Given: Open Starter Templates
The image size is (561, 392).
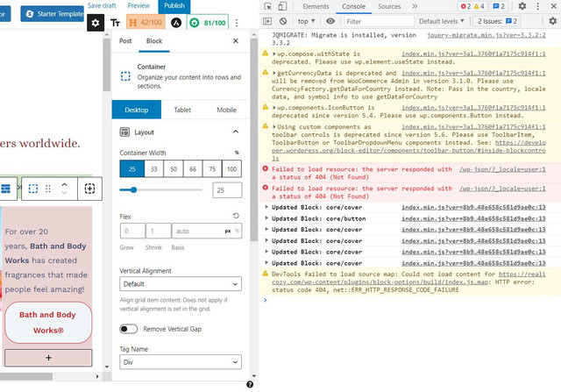Looking at the screenshot, I should tap(53, 14).
